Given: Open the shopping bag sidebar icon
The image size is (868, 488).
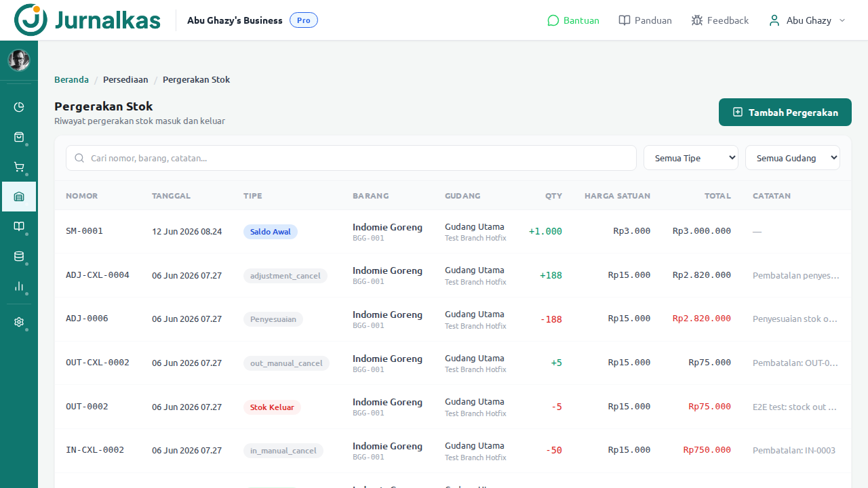Looking at the screenshot, I should (19, 137).
